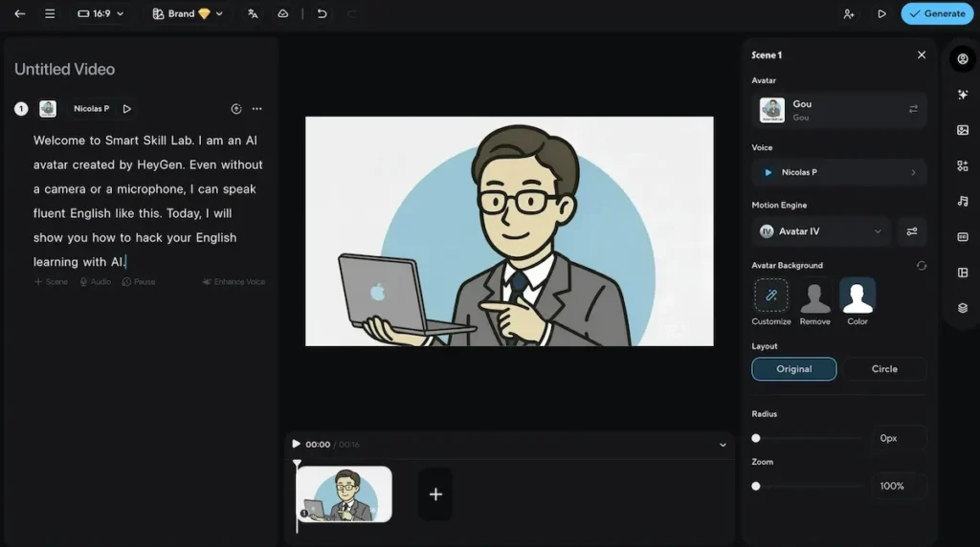Click the 00:00 current time readout
Viewport: 980px width, 547px height.
tap(318, 445)
